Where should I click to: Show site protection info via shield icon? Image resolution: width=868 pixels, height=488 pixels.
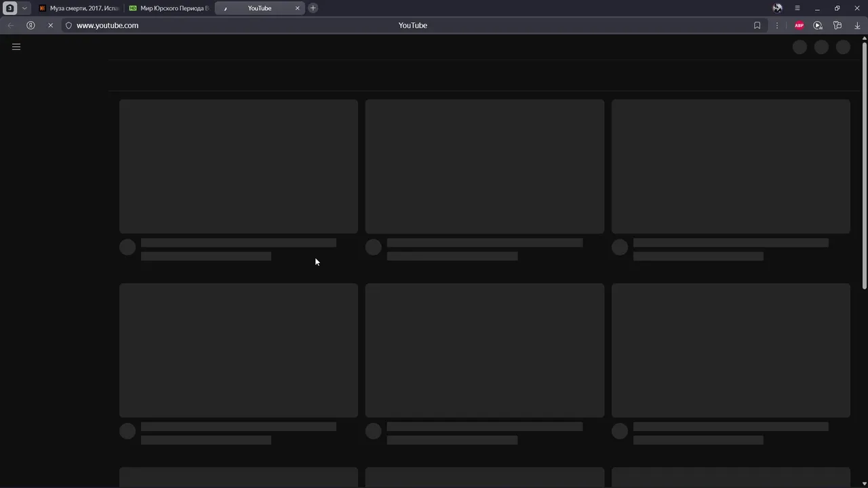click(x=68, y=25)
